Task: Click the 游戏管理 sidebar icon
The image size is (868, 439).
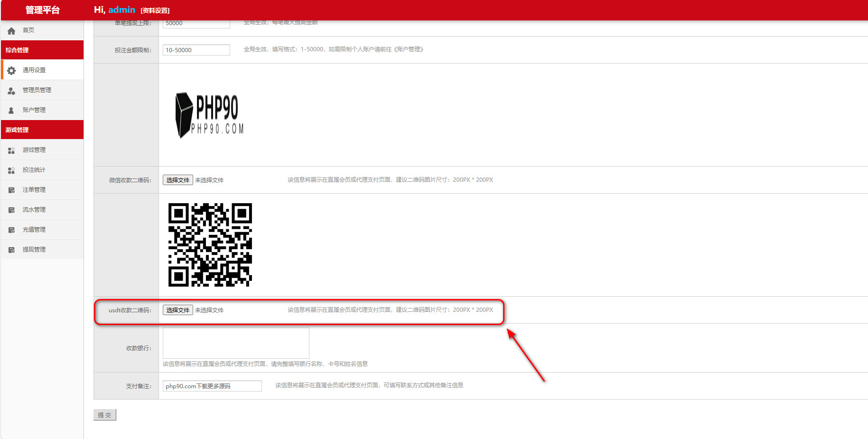Action: click(x=11, y=150)
